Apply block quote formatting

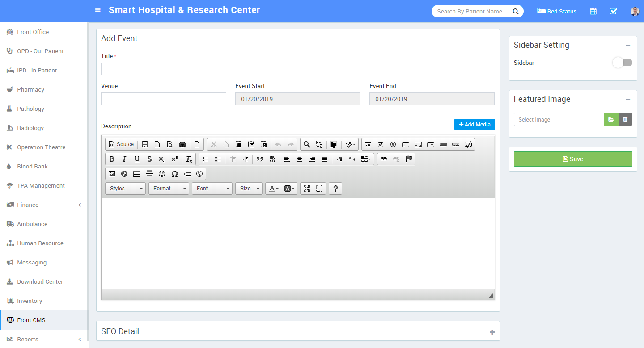click(260, 159)
